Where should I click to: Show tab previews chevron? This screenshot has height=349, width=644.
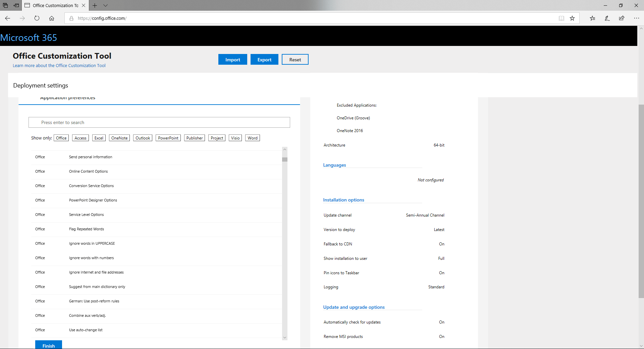[x=105, y=5]
